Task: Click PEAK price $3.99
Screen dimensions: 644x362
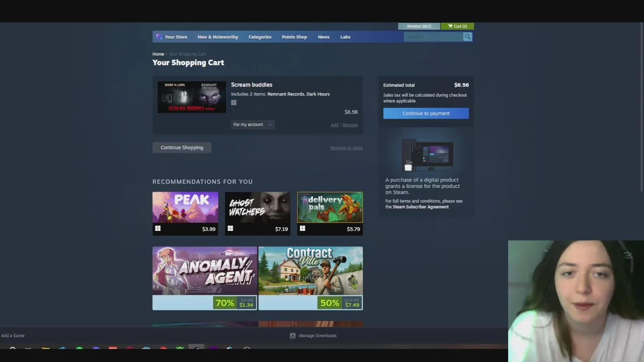Action: coord(209,229)
